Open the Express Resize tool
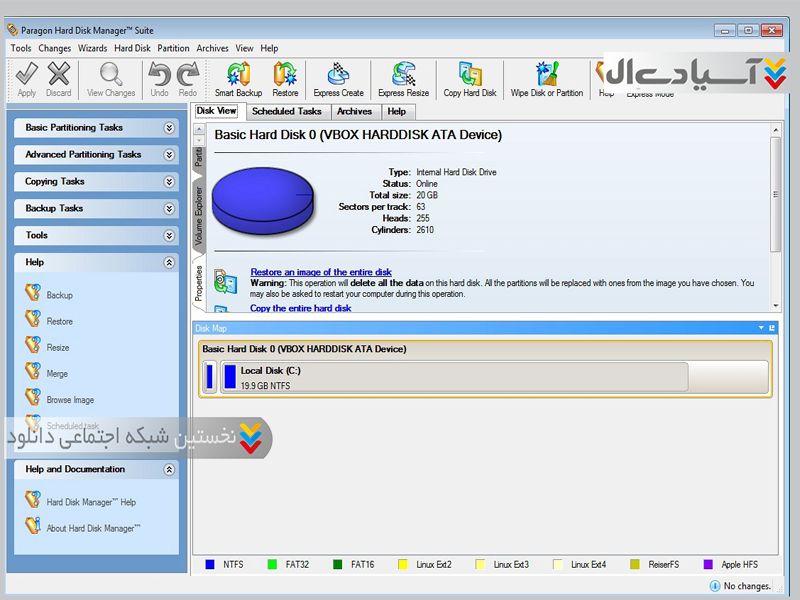Screen dimensions: 800x600 404,77
